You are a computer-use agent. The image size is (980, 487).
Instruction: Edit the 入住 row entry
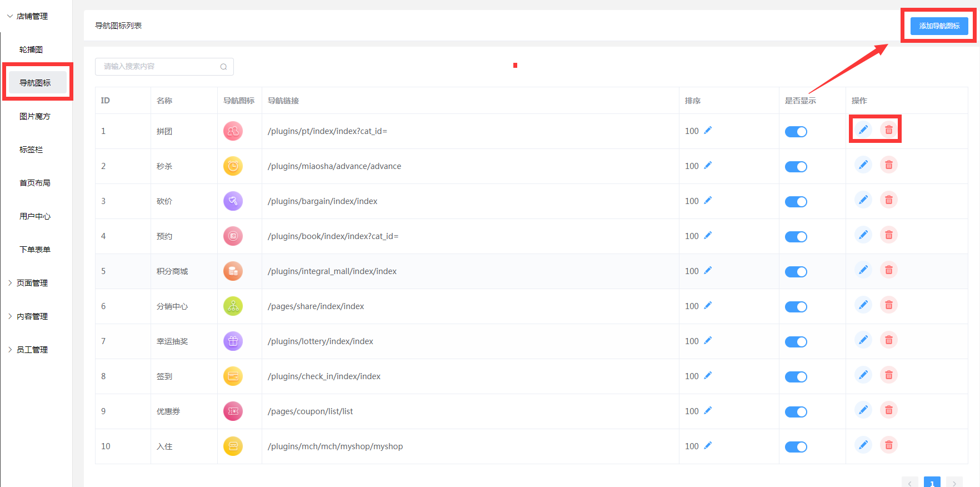[863, 445]
